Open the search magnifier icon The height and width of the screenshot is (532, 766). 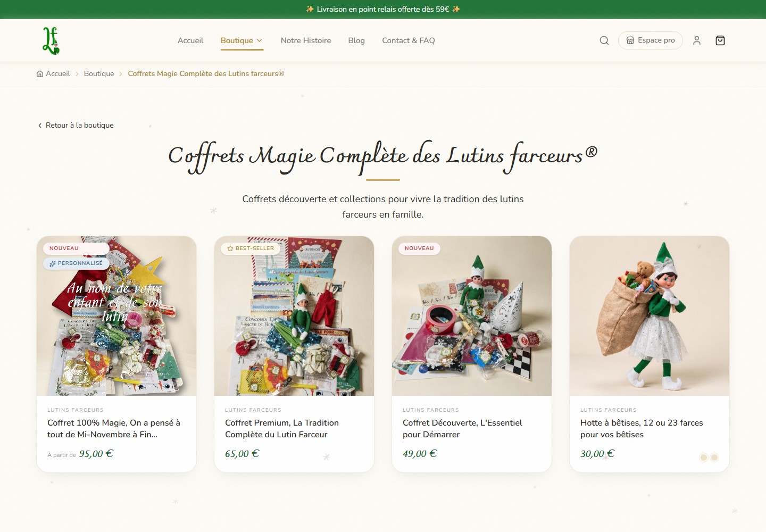(x=604, y=40)
